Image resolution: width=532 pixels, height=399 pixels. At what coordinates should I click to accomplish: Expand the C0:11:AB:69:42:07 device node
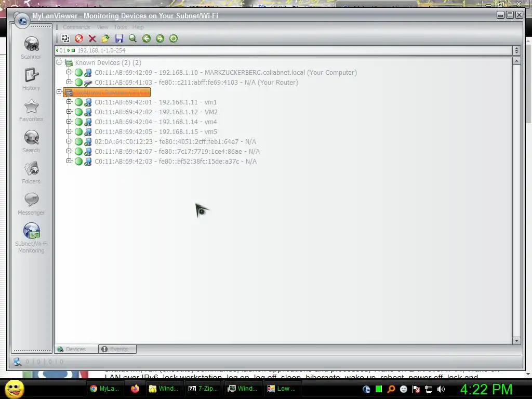tap(69, 151)
